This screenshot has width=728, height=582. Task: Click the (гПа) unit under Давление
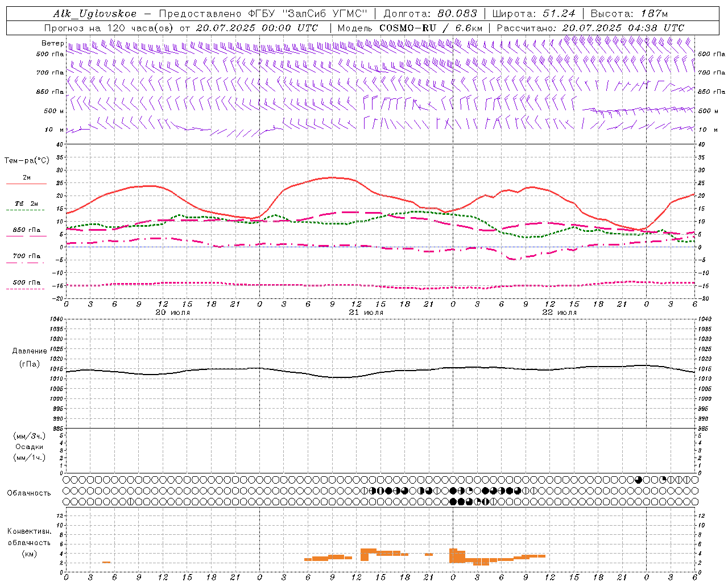30,364
